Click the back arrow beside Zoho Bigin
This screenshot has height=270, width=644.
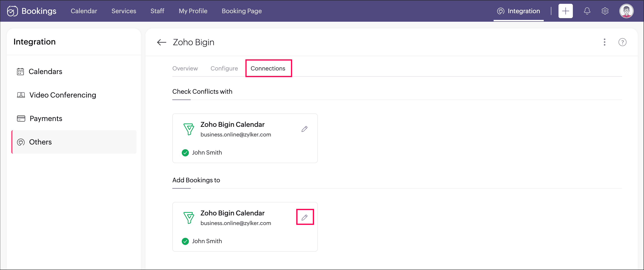[x=161, y=42]
